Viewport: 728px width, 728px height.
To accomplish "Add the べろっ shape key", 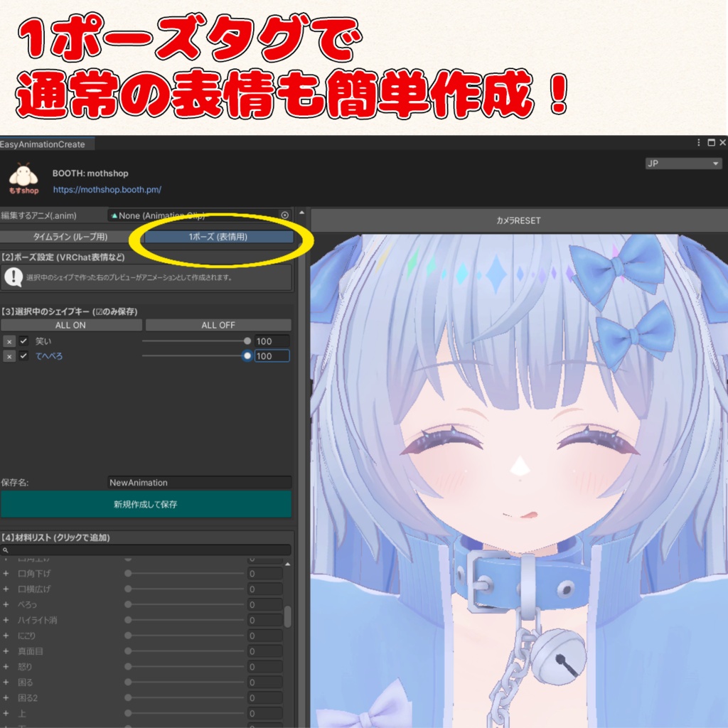I will point(6,604).
